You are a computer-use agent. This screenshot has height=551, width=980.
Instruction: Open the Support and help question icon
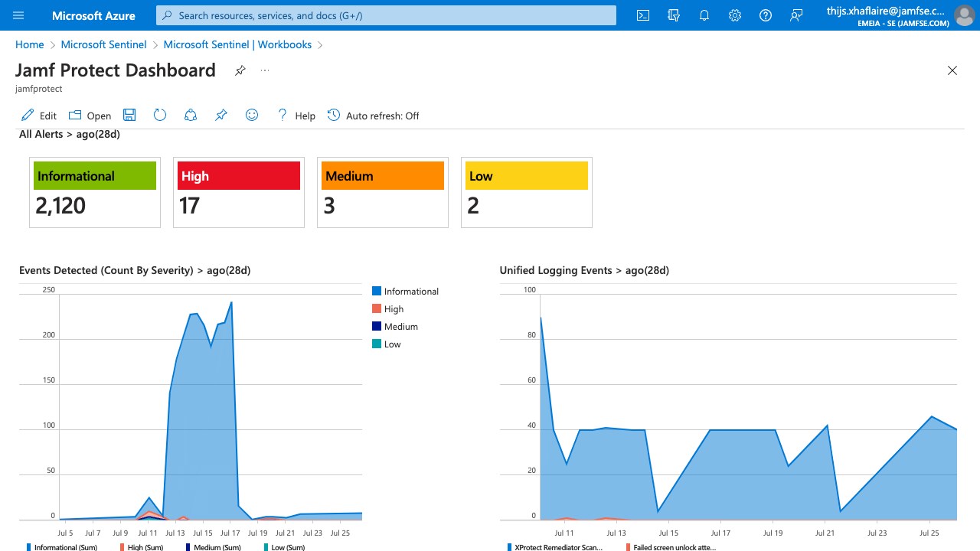click(x=766, y=15)
